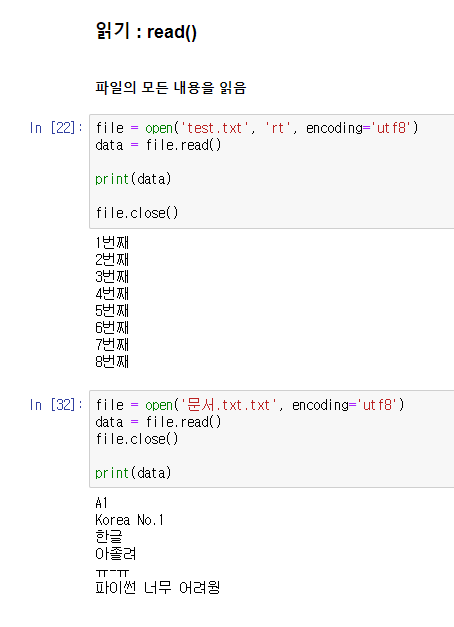This screenshot has width=454, height=627.
Task: Click the output line 1번째
Action: [112, 243]
